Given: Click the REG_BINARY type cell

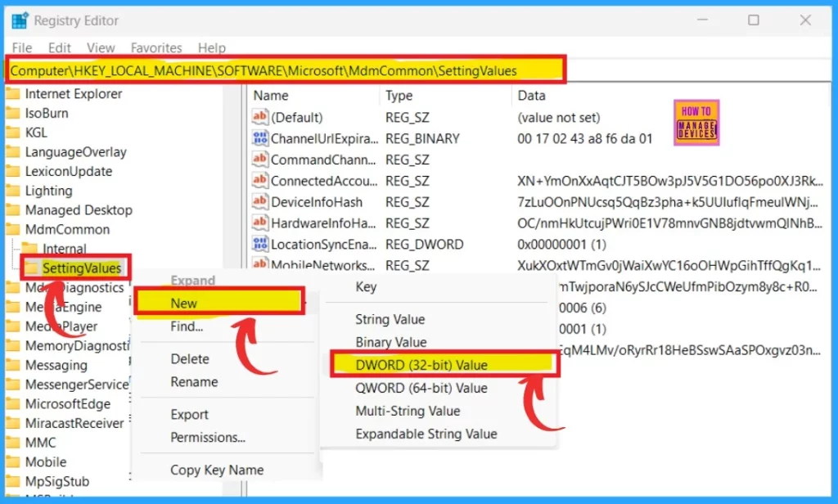Looking at the screenshot, I should tap(422, 138).
